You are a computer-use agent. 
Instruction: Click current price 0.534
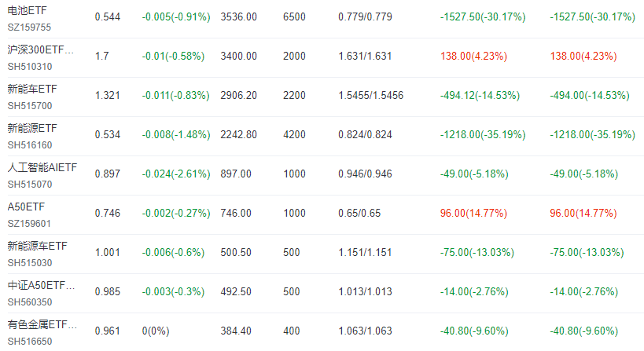(x=108, y=135)
